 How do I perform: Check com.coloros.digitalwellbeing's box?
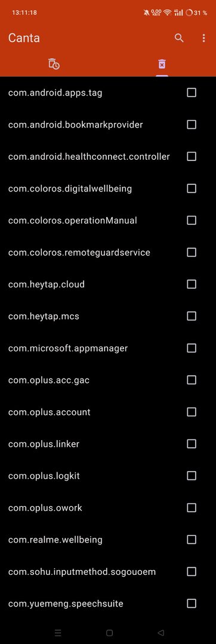pyautogui.click(x=192, y=188)
